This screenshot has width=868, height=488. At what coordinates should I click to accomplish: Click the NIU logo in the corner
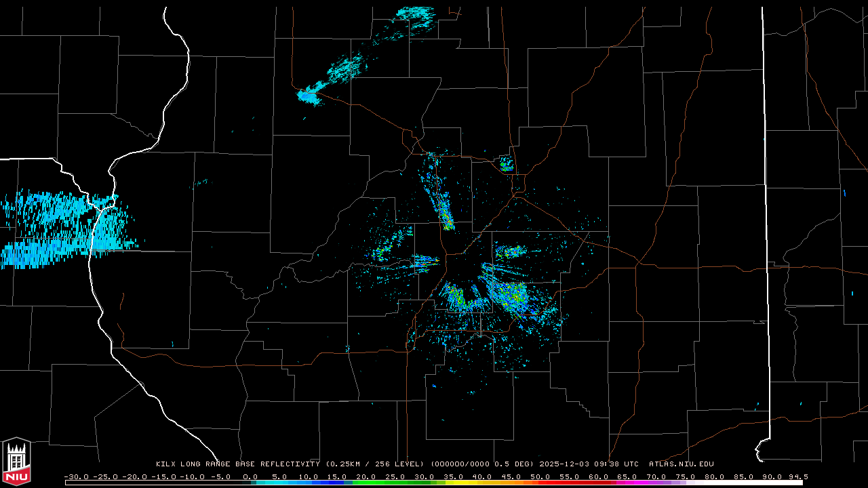coord(16,462)
